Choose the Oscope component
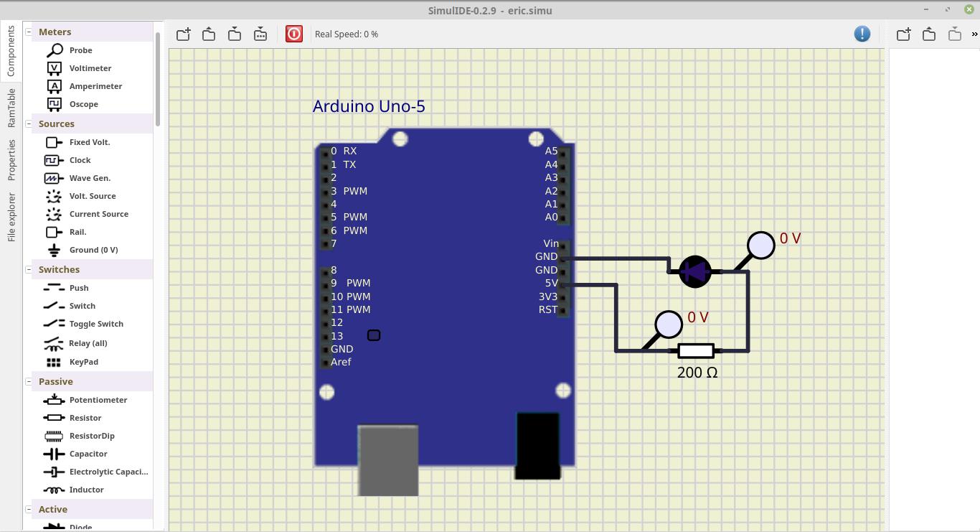 [83, 104]
